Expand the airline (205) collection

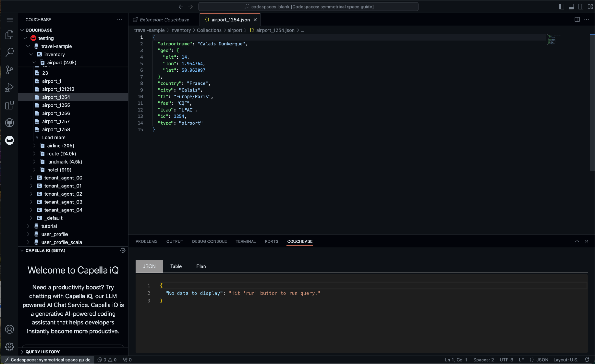pyautogui.click(x=34, y=145)
